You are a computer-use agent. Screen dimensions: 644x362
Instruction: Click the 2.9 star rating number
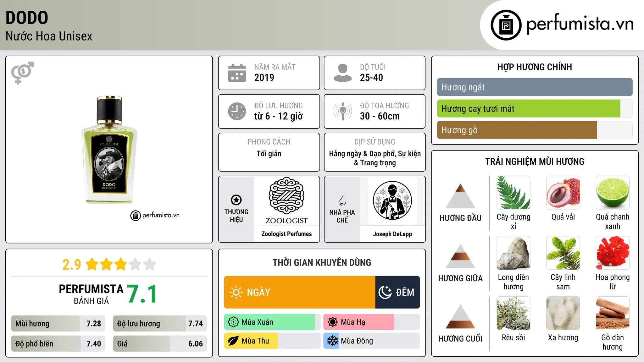[72, 265]
